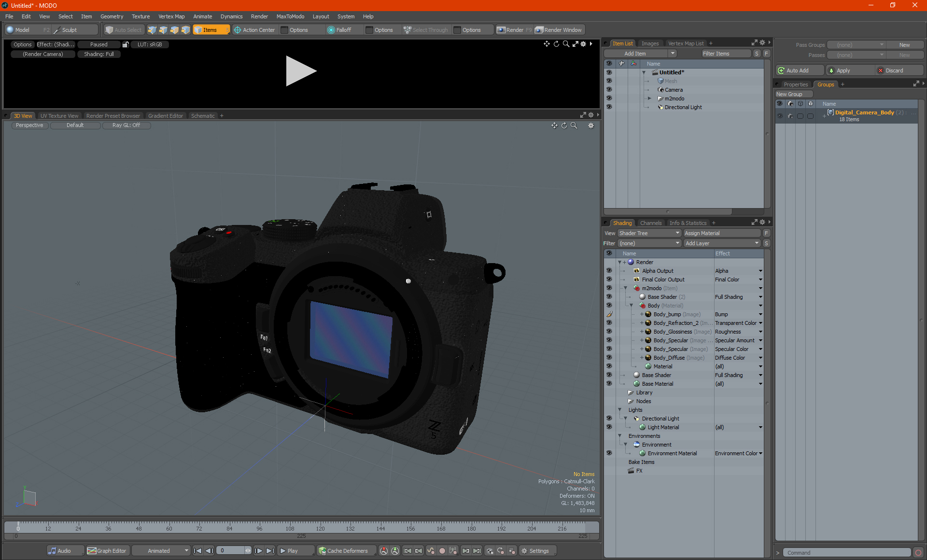The image size is (927, 560).
Task: Click Assign Material button
Action: pos(722,233)
